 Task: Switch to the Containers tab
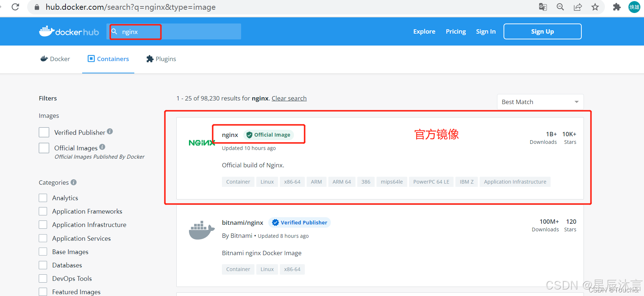click(x=108, y=59)
